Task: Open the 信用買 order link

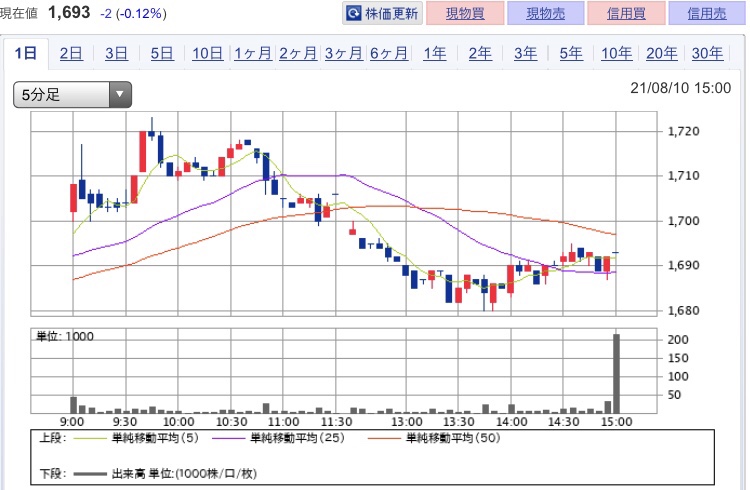Action: pos(626,13)
